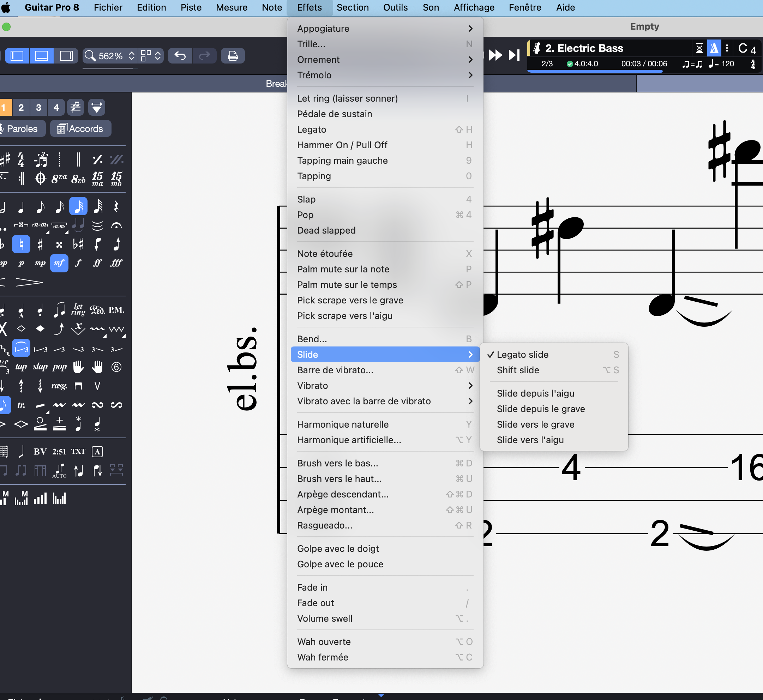Expand the Ornement submenu

click(385, 60)
